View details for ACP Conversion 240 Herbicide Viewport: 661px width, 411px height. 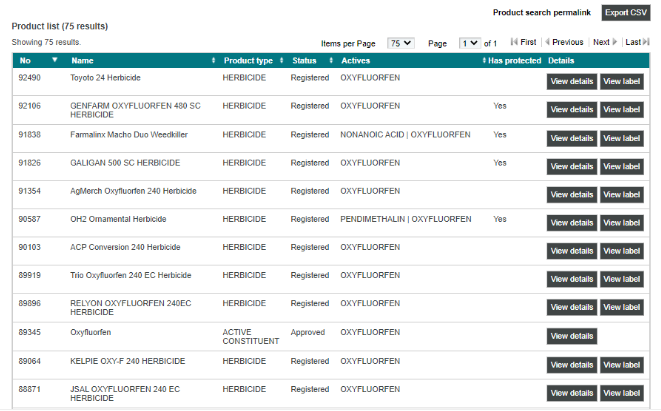click(572, 251)
